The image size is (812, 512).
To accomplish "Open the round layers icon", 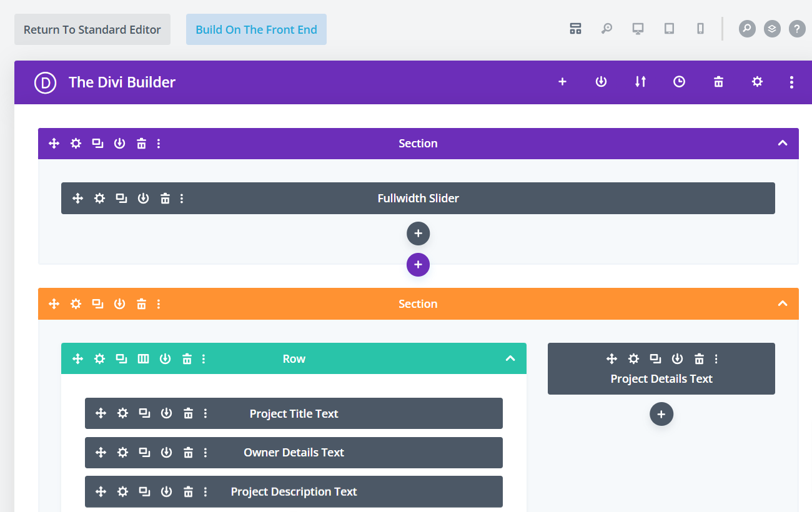I will tap(772, 29).
